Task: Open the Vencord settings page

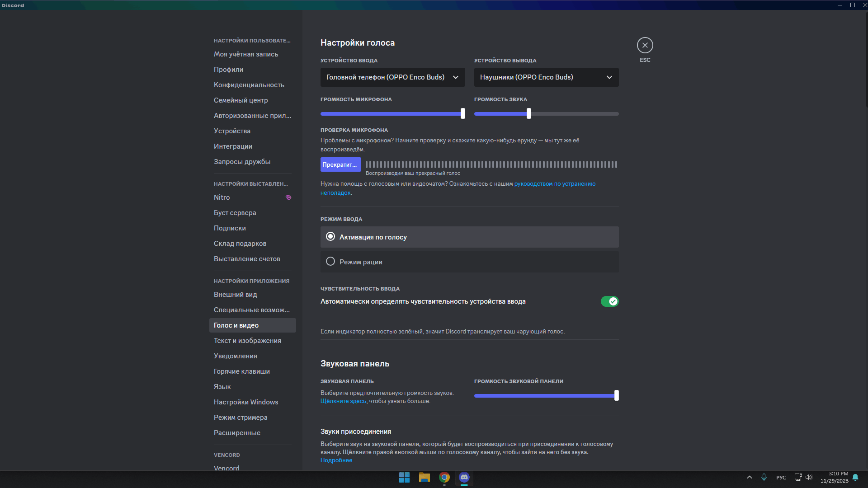Action: (252, 467)
